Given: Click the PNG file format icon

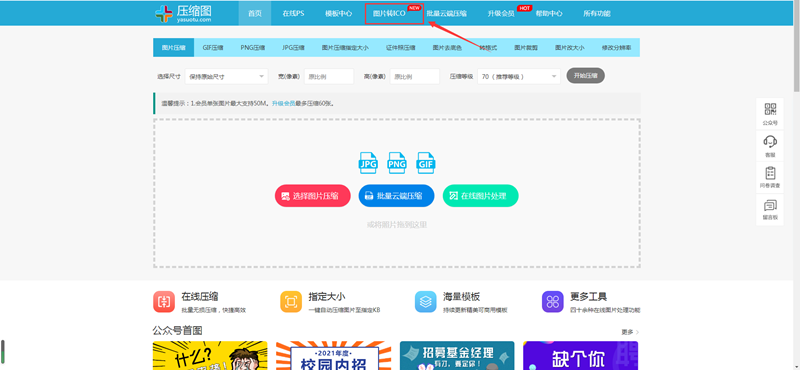Looking at the screenshot, I should pyautogui.click(x=397, y=163).
